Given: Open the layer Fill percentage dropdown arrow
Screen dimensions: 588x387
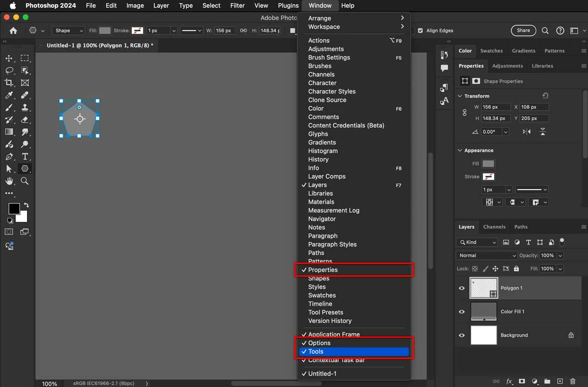Looking at the screenshot, I should [560, 268].
